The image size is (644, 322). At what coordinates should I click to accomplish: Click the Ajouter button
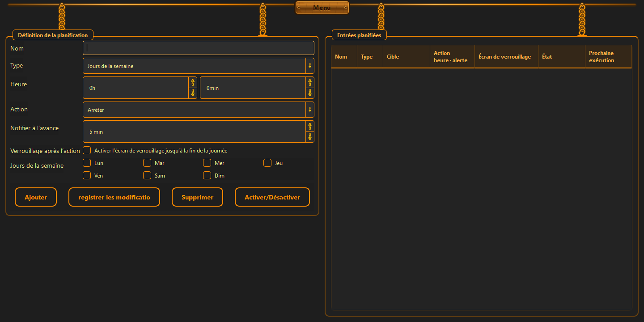36,197
